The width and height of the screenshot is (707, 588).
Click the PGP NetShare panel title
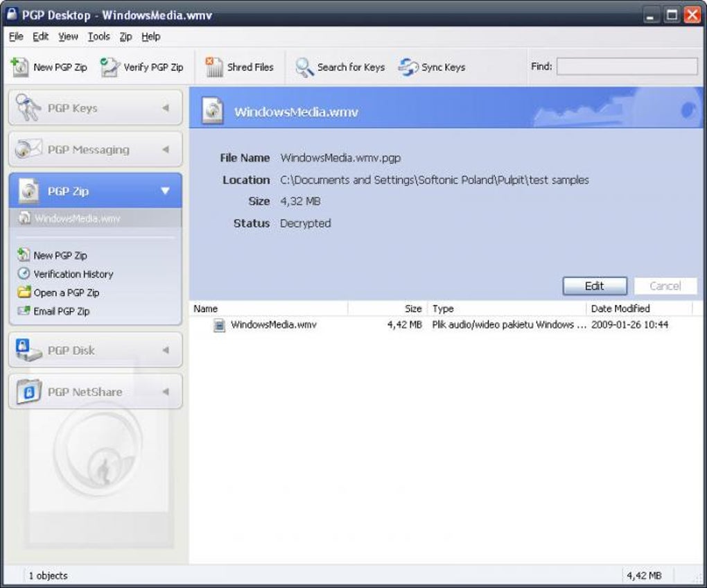[x=85, y=392]
